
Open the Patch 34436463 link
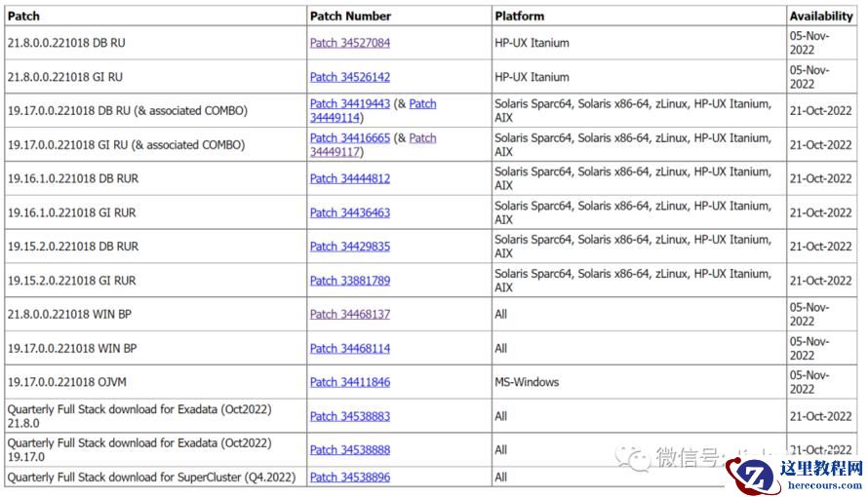[x=350, y=212]
